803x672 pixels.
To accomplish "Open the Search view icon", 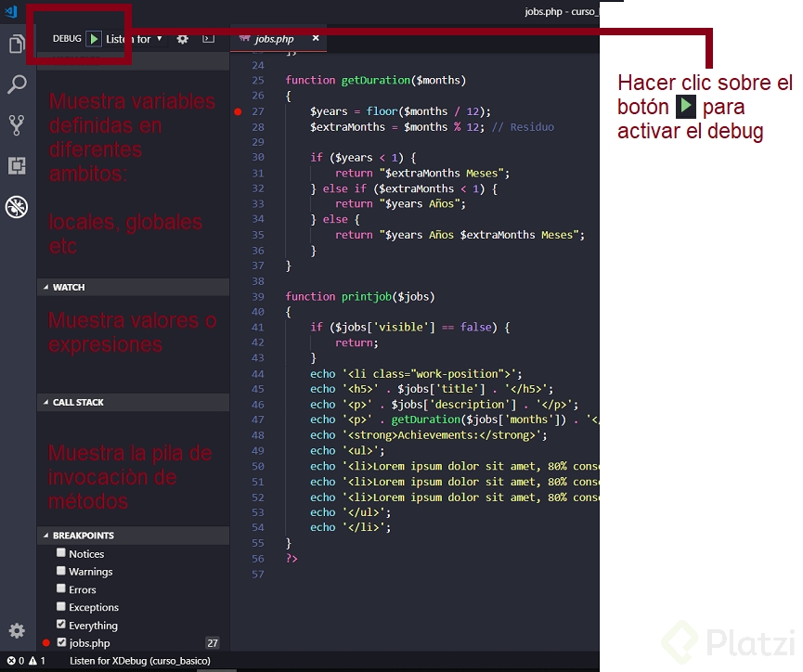I will pyautogui.click(x=17, y=84).
